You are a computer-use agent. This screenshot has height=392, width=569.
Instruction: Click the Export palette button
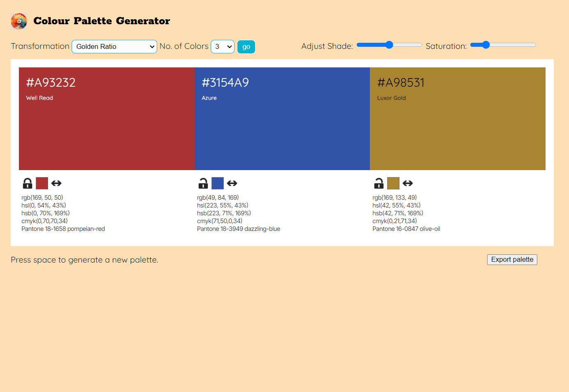pos(512,259)
